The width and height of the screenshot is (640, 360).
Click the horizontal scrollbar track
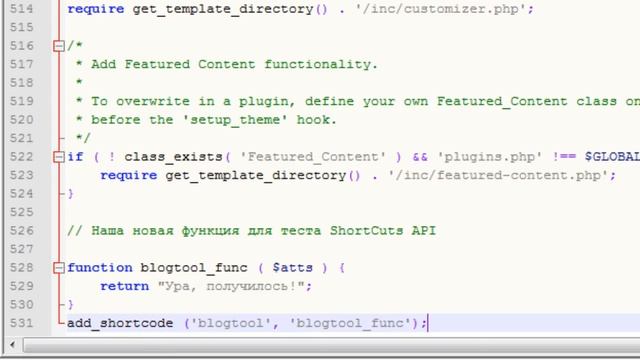[x=331, y=345]
